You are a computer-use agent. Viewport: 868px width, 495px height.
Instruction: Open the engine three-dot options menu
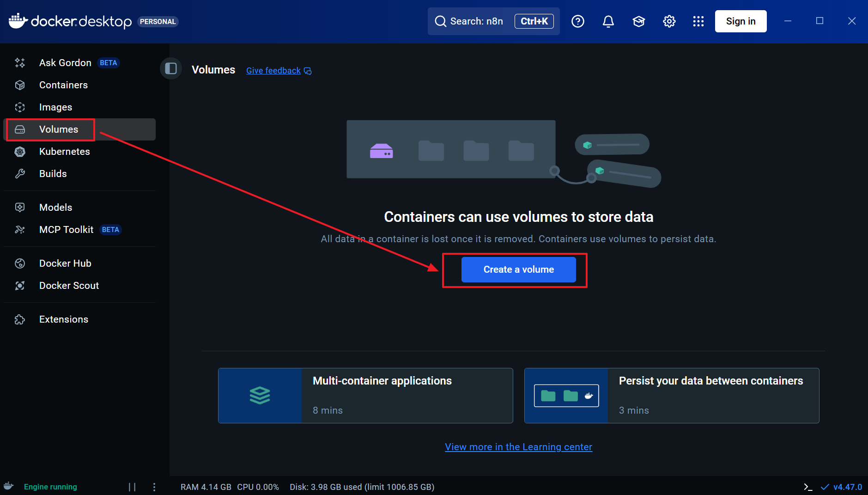154,487
